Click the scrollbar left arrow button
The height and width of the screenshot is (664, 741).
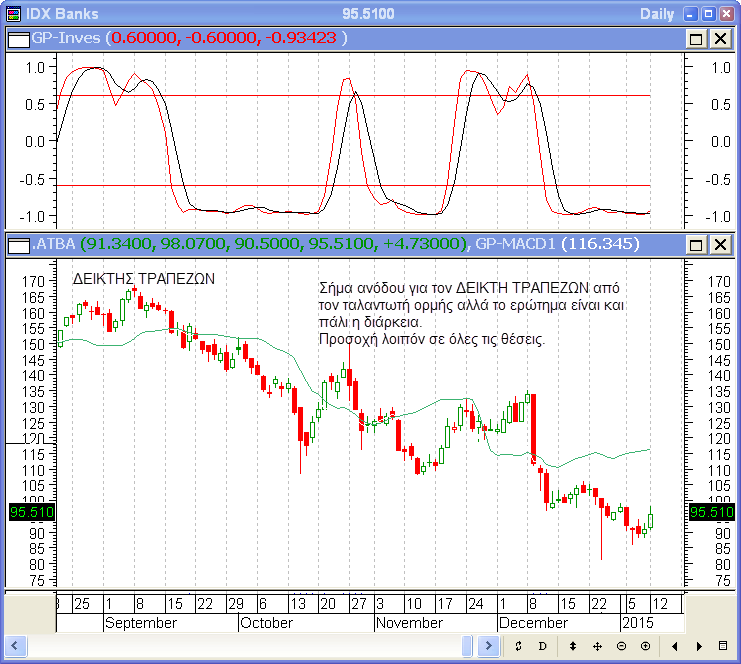coord(15,646)
